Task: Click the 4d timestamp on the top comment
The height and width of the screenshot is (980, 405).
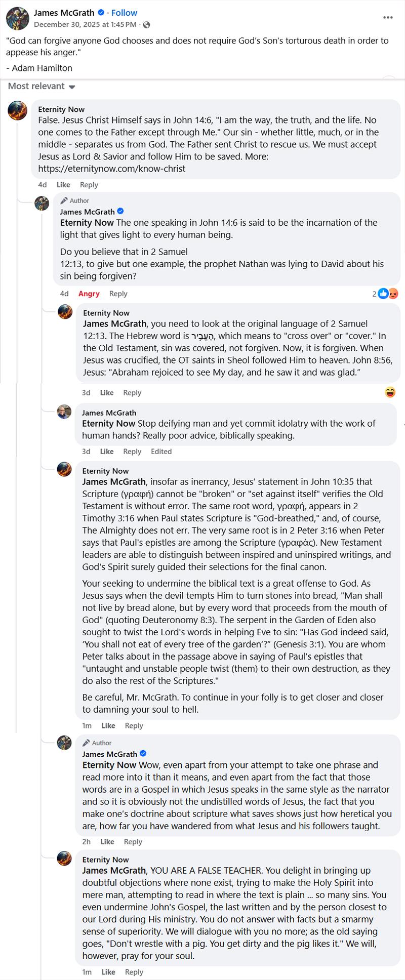Action: (x=43, y=185)
